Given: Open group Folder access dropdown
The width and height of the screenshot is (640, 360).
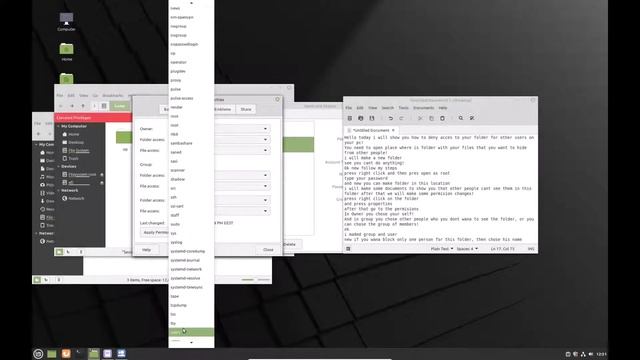Looking at the screenshot, I should tap(242, 176).
